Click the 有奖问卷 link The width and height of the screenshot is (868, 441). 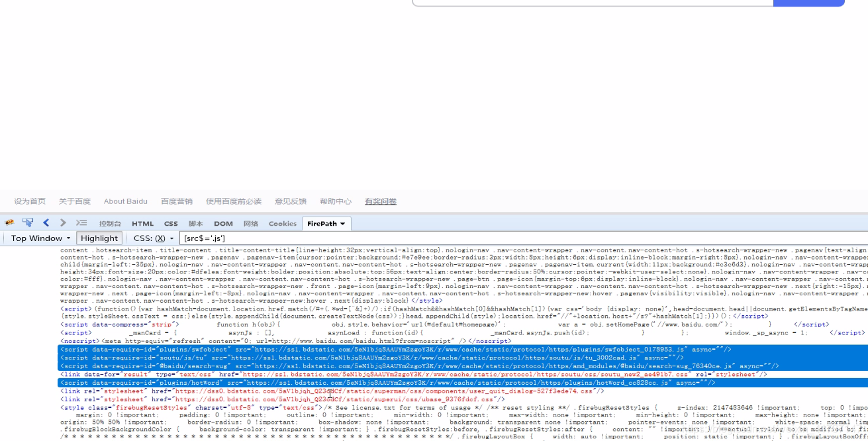point(381,201)
